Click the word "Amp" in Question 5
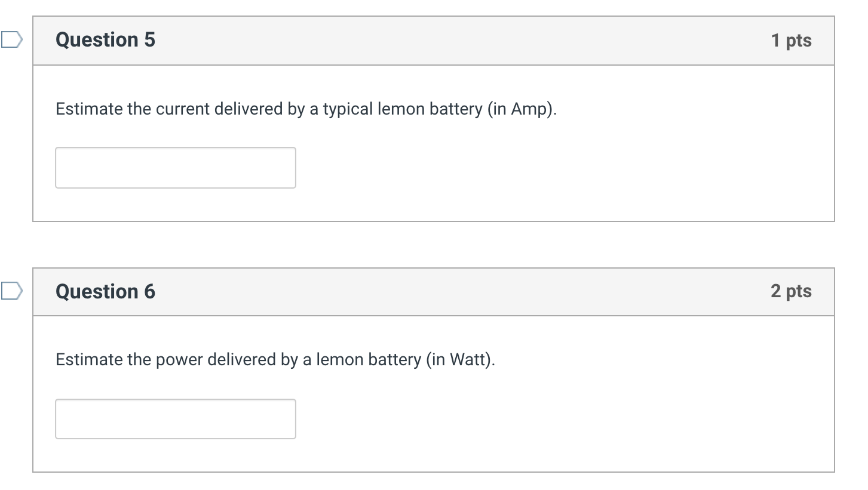This screenshot has width=868, height=490. [x=528, y=109]
